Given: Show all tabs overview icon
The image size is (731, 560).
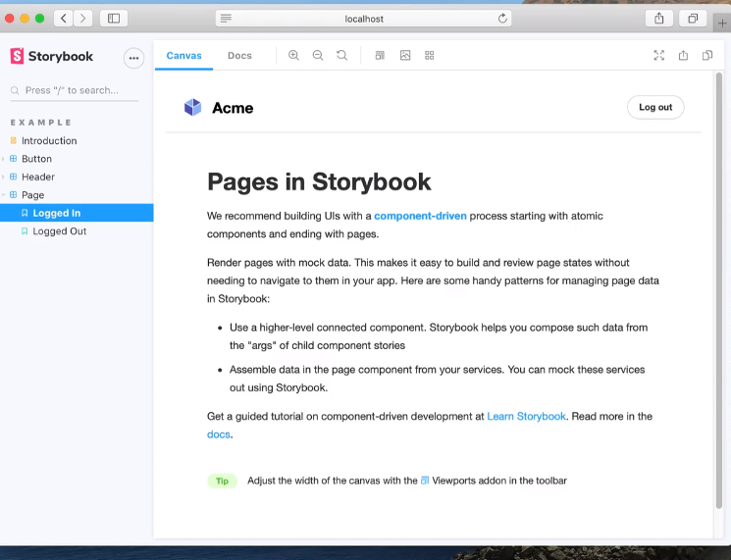Looking at the screenshot, I should click(x=693, y=19).
